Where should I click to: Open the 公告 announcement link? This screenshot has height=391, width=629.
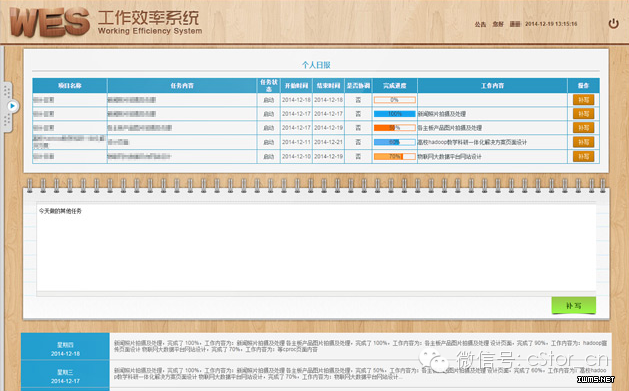point(480,24)
